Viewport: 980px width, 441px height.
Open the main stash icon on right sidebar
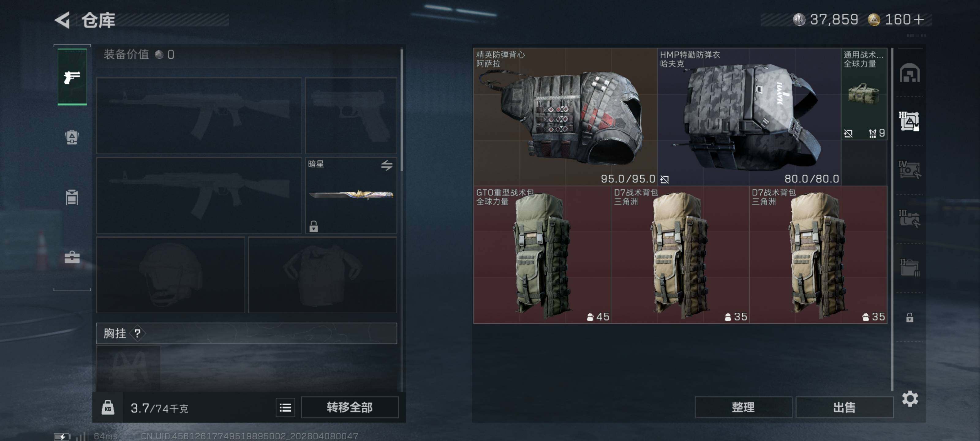pyautogui.click(x=910, y=73)
